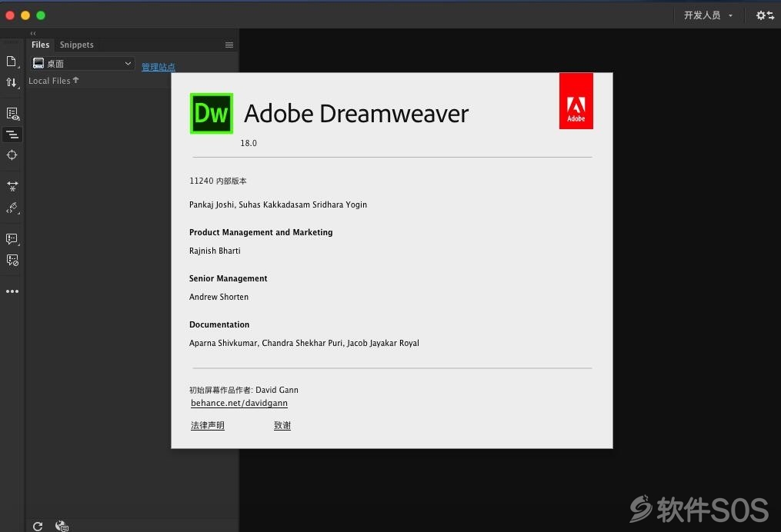Toggle the format source code icon

(12, 135)
